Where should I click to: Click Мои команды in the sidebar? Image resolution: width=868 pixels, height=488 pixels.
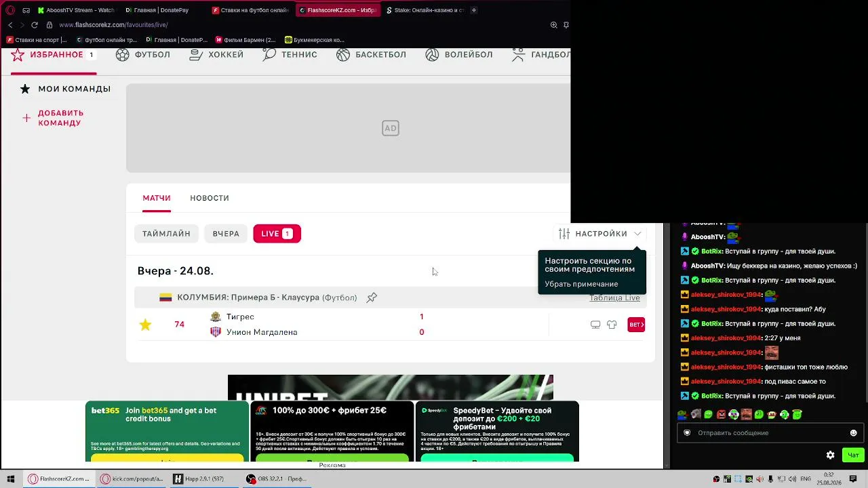[65, 89]
